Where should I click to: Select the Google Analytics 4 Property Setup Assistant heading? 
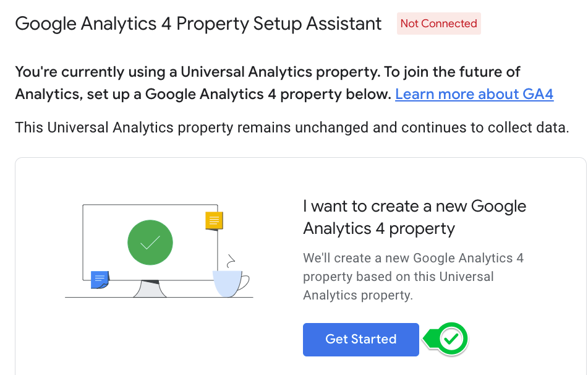pyautogui.click(x=198, y=24)
